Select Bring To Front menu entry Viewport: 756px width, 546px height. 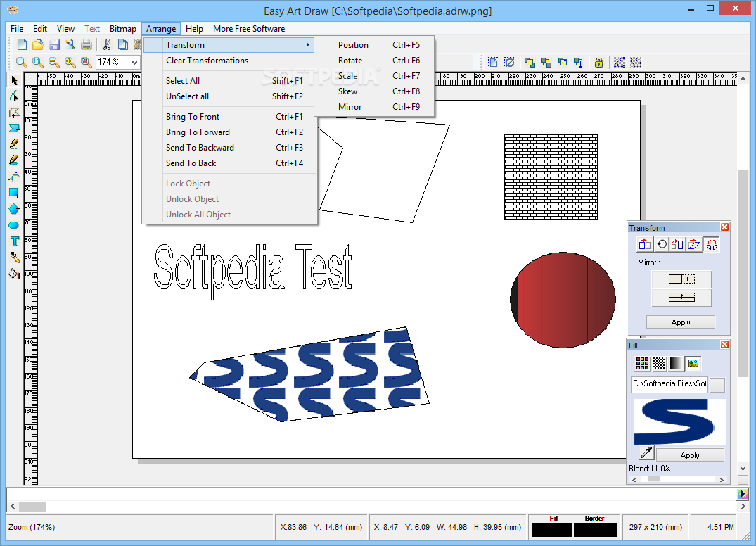tap(230, 117)
